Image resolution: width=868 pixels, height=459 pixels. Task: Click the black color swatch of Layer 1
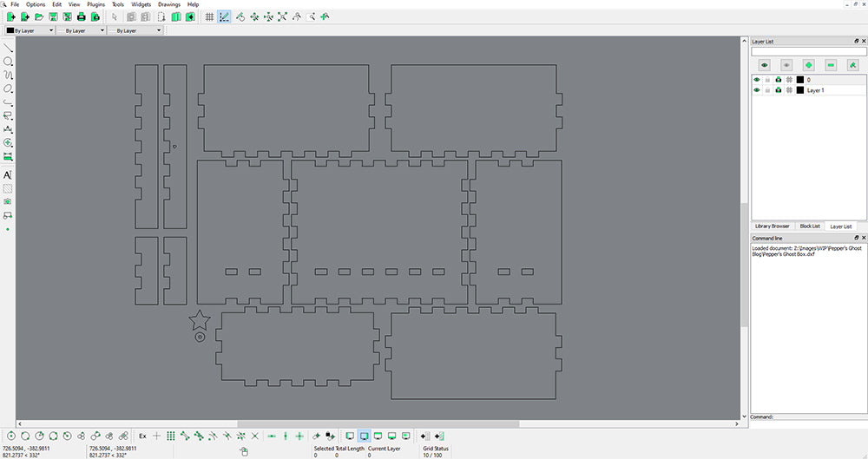tap(800, 90)
